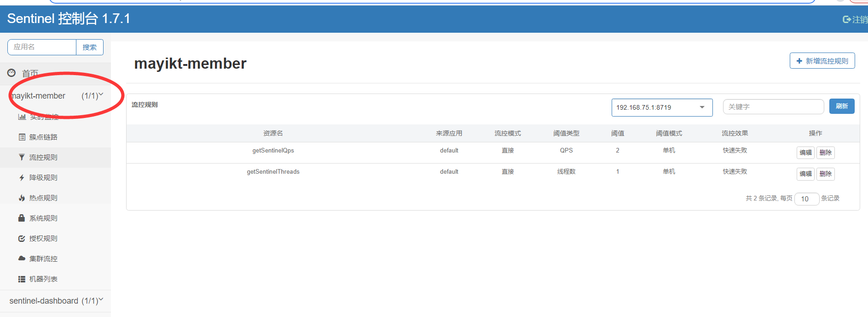This screenshot has height=317, width=868.
Task: Click threshold value 2 for getSentinelQps
Action: 618,150
